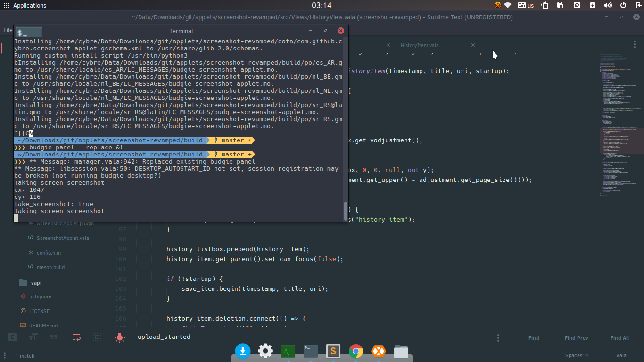Screen dimensions: 644x362
Task: Open Google Chrome in the dock
Action: point(356,351)
